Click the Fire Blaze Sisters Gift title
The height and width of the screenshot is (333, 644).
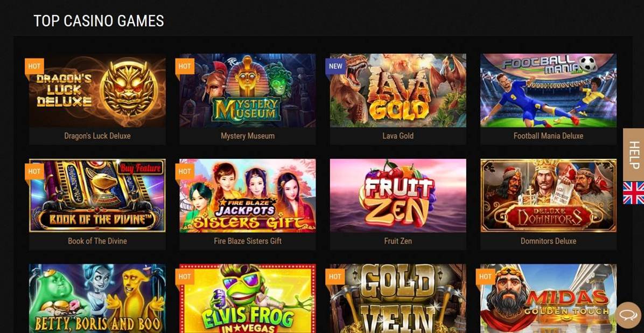[248, 241]
